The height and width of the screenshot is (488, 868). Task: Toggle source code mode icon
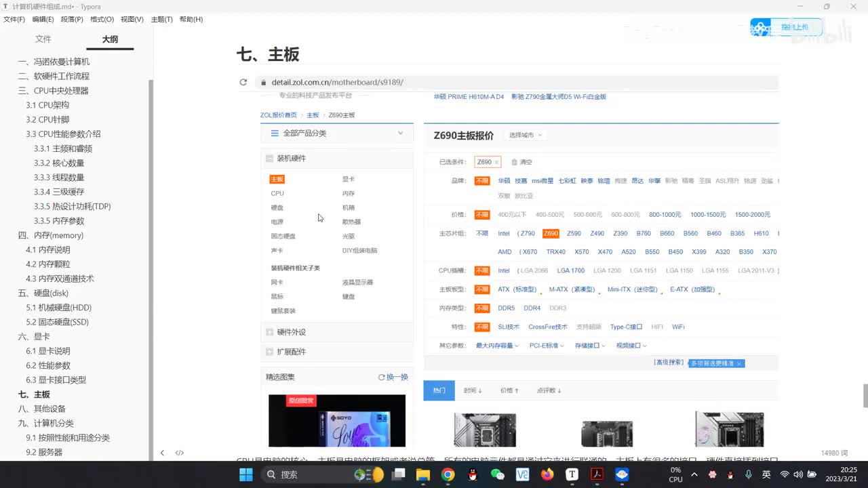(x=180, y=453)
